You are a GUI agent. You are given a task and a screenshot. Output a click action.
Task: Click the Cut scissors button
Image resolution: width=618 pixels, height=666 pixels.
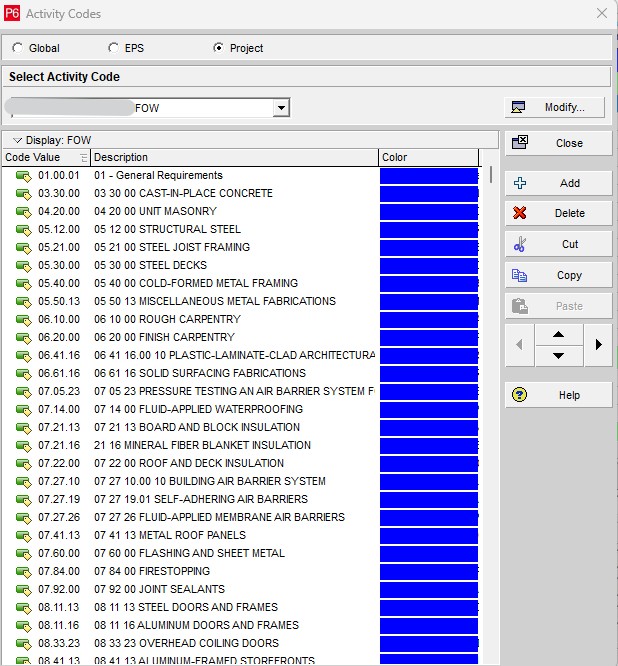tap(558, 244)
